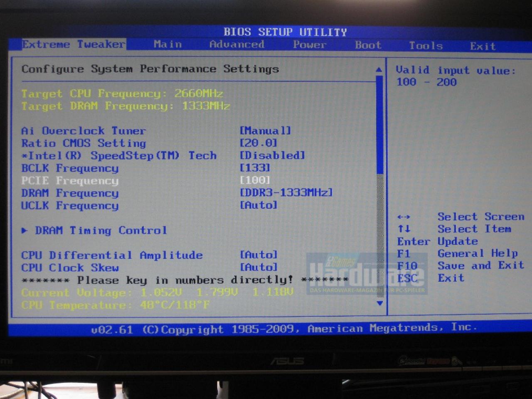Click the Target DRAM Frequency 1333MHz line
Screen dimensions: 532x399
click(126, 106)
